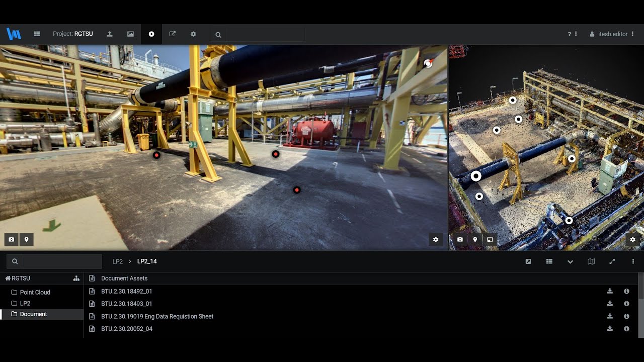Open the asset panel more options menu
The width and height of the screenshot is (644, 362).
click(x=633, y=261)
